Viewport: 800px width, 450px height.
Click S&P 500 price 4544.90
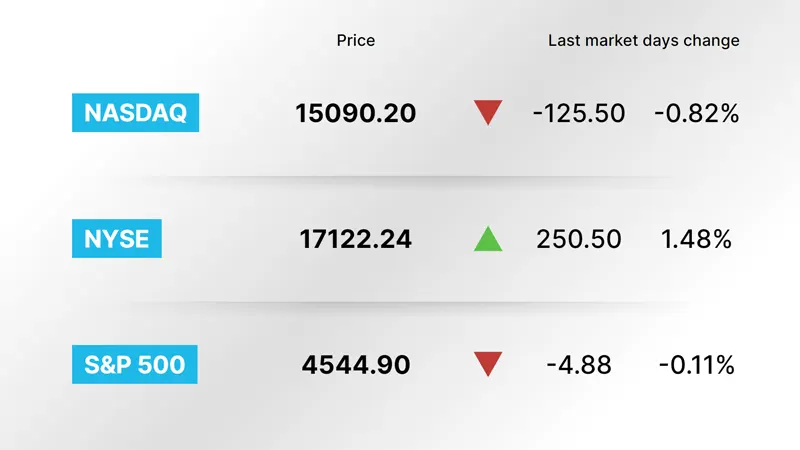click(356, 365)
